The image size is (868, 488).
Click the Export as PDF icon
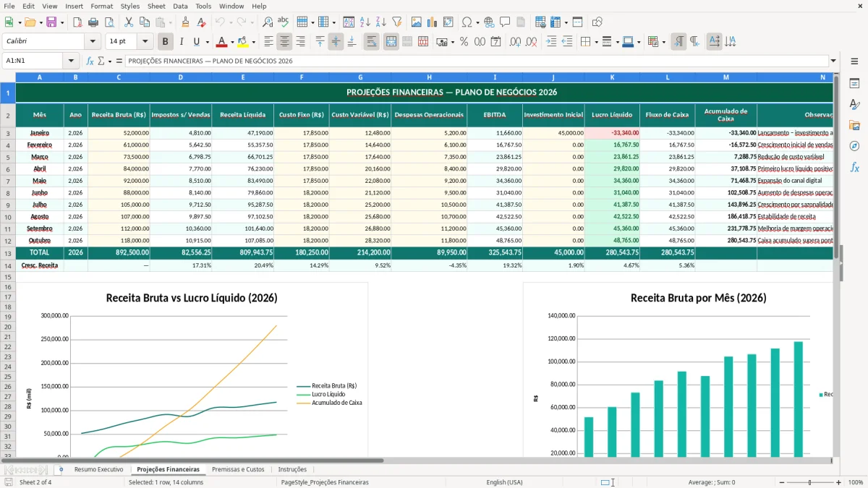77,22
